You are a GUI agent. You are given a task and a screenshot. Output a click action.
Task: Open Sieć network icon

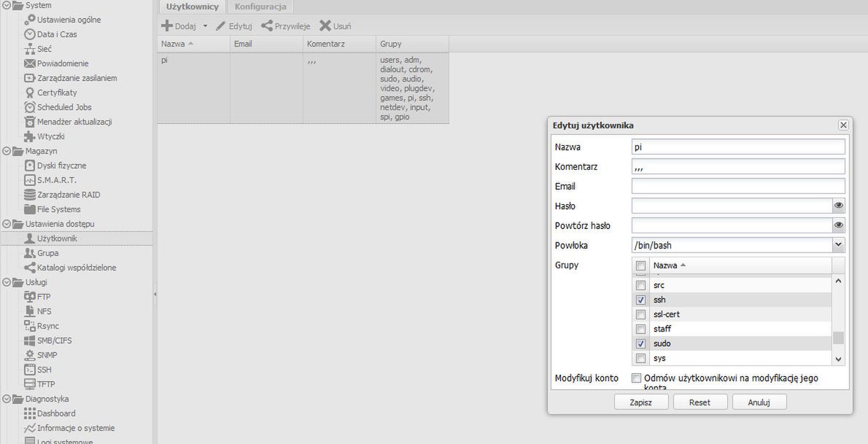(29, 49)
